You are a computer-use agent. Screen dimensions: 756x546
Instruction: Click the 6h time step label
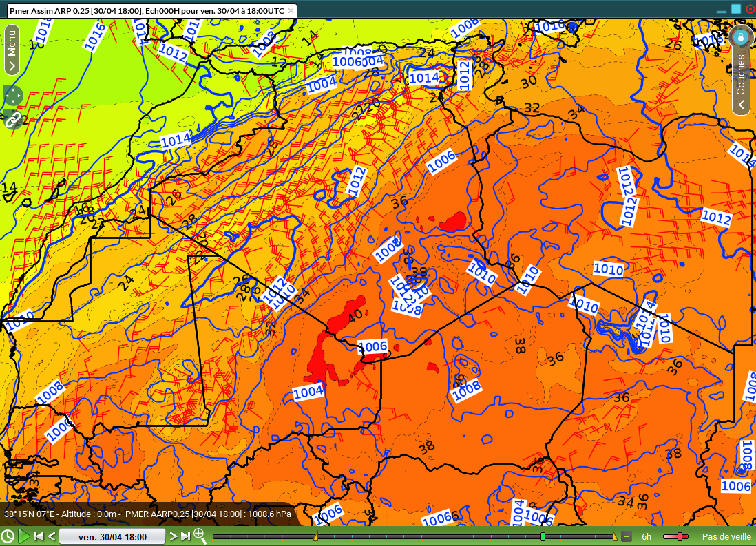(646, 536)
